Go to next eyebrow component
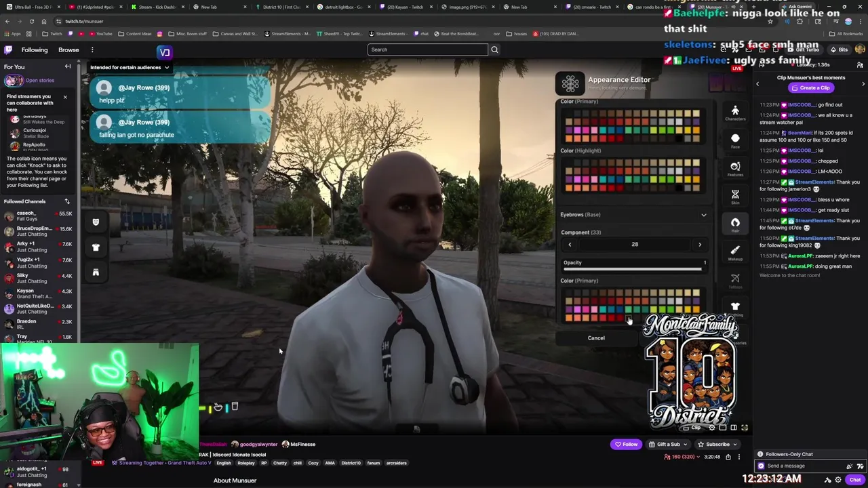Viewport: 868px width, 488px height. (x=700, y=245)
